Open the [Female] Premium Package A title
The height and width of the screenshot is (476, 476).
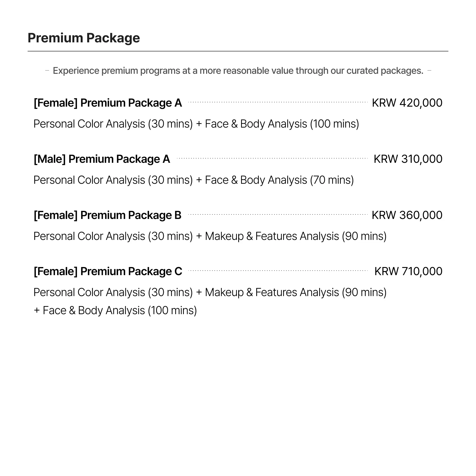(x=108, y=103)
